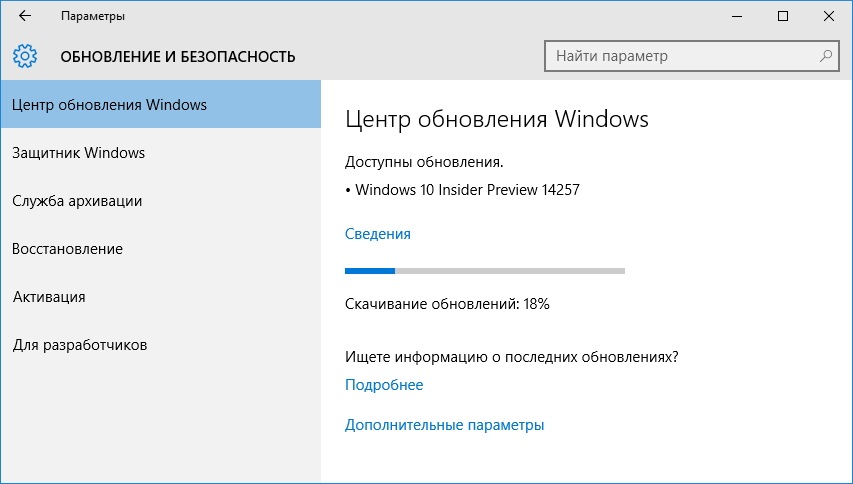Focus the Найти параметр search field
The width and height of the screenshot is (853, 484).
pos(692,55)
